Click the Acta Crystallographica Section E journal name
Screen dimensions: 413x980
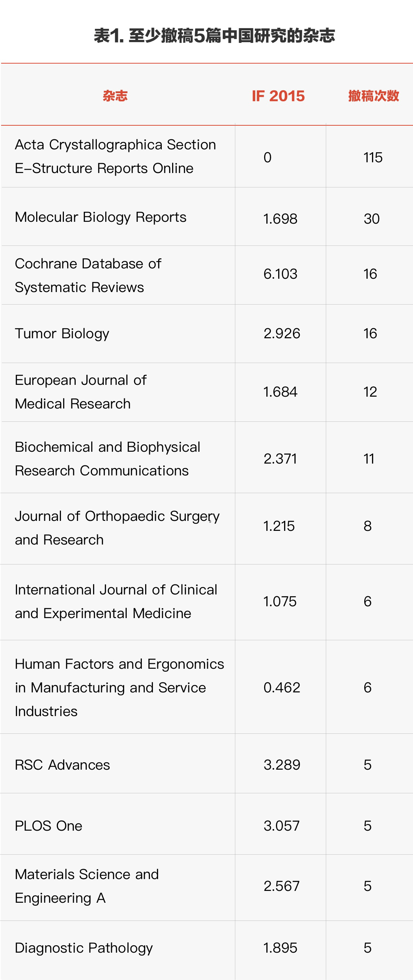(115, 156)
